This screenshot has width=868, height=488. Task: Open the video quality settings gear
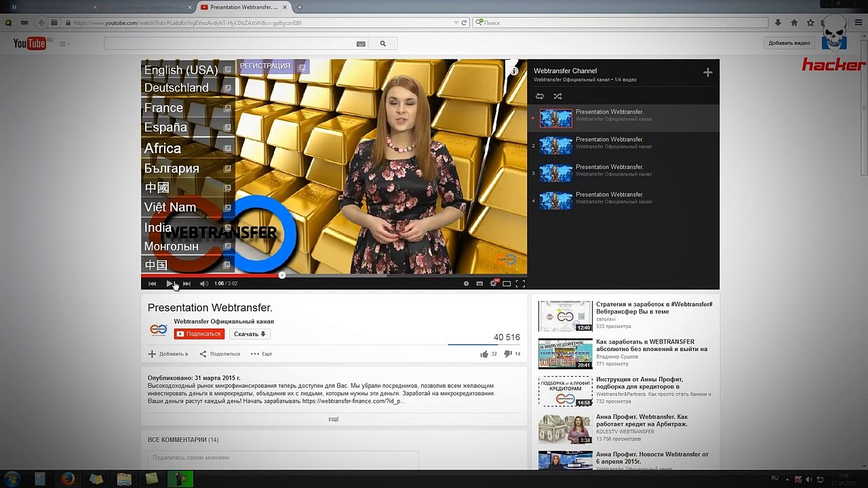click(494, 283)
